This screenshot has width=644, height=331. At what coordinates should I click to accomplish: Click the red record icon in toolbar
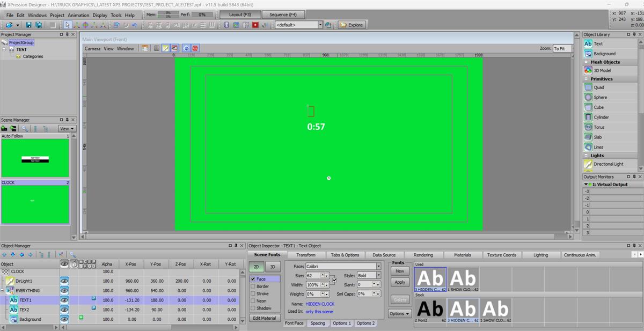255,25
